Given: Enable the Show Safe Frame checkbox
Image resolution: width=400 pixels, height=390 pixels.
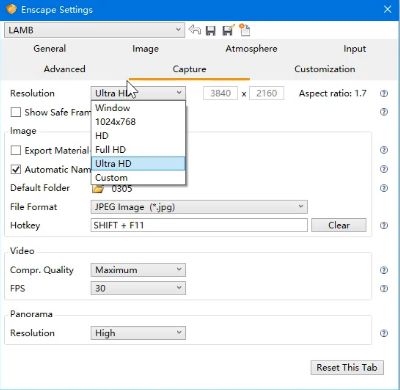Looking at the screenshot, I should tap(16, 112).
